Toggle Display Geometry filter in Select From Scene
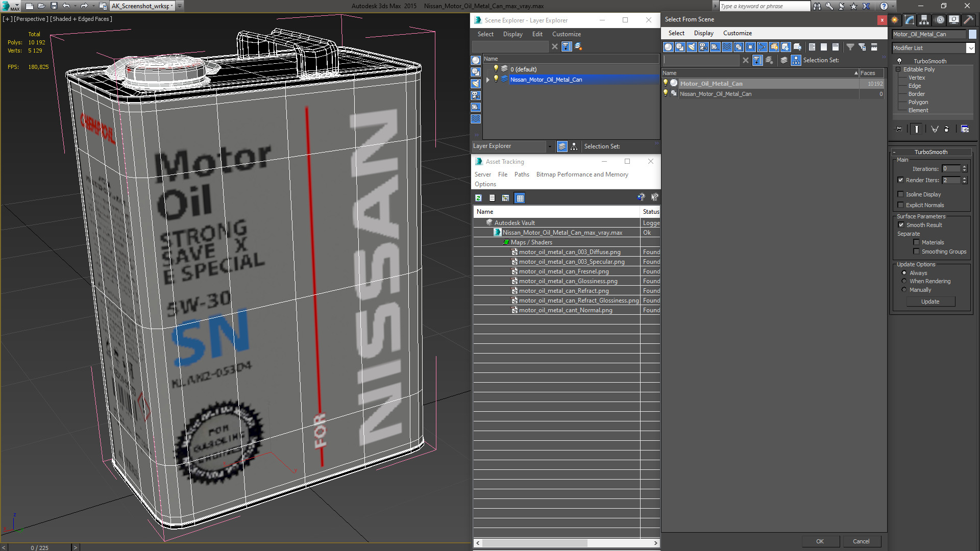 tap(668, 47)
